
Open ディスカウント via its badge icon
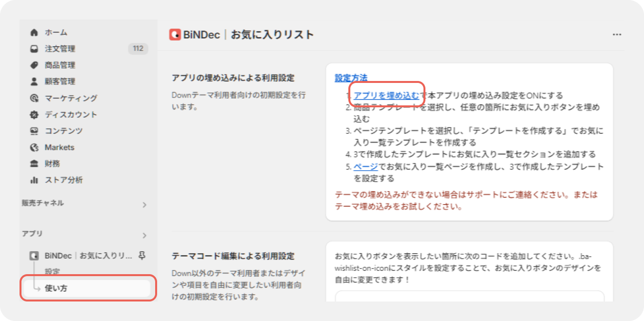click(x=34, y=115)
